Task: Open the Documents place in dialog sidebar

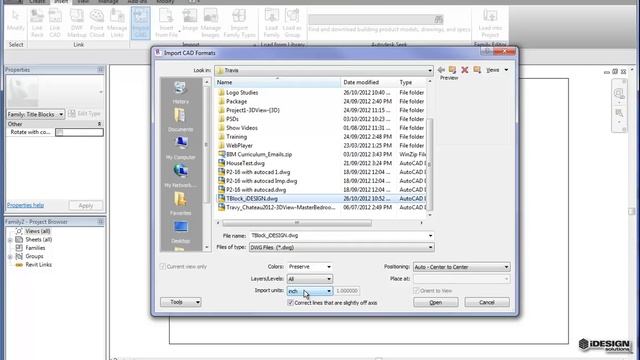Action: (180, 120)
